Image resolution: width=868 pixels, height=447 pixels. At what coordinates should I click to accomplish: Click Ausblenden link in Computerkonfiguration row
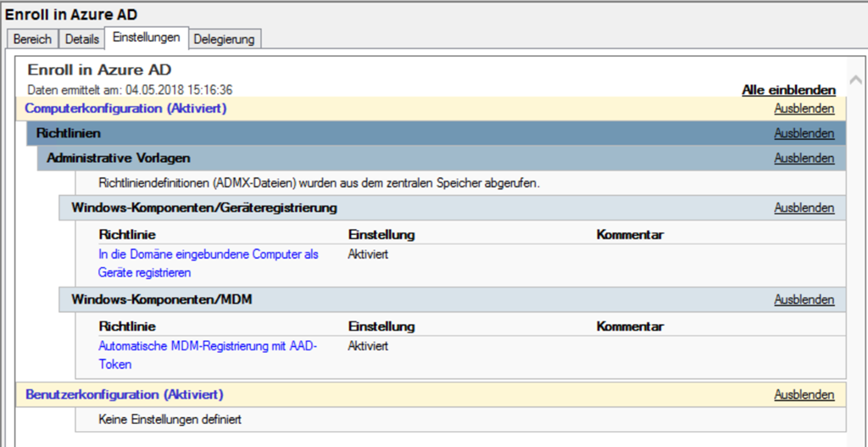[x=804, y=109]
